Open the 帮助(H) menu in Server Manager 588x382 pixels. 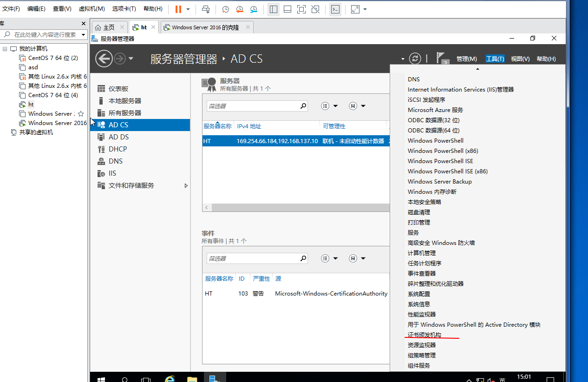tap(546, 59)
